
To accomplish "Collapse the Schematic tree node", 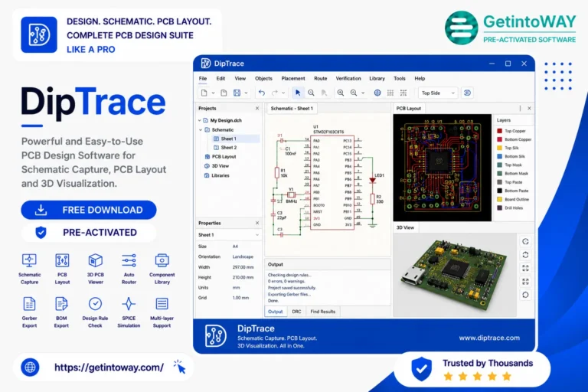I will point(201,130).
